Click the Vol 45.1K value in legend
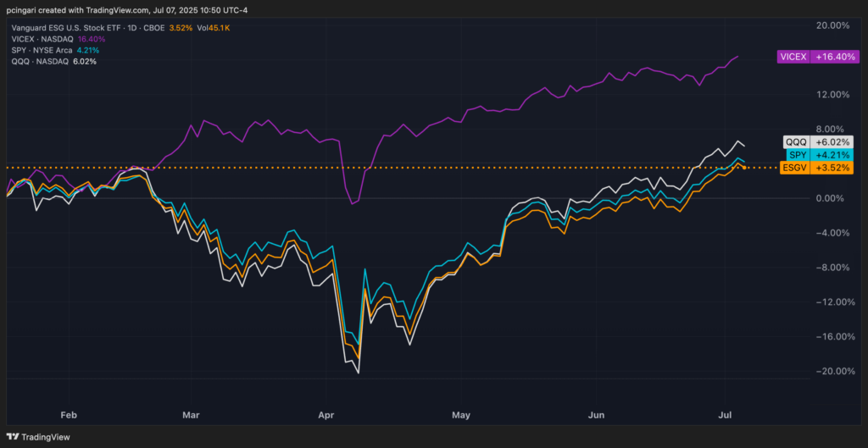868x448 pixels. [x=214, y=28]
